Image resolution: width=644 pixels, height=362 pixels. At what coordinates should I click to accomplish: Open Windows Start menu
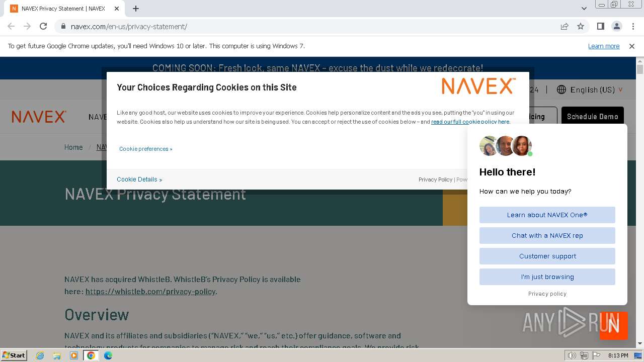tap(14, 355)
